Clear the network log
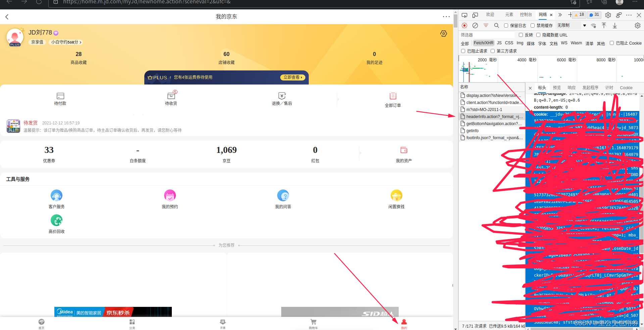 [475, 25]
